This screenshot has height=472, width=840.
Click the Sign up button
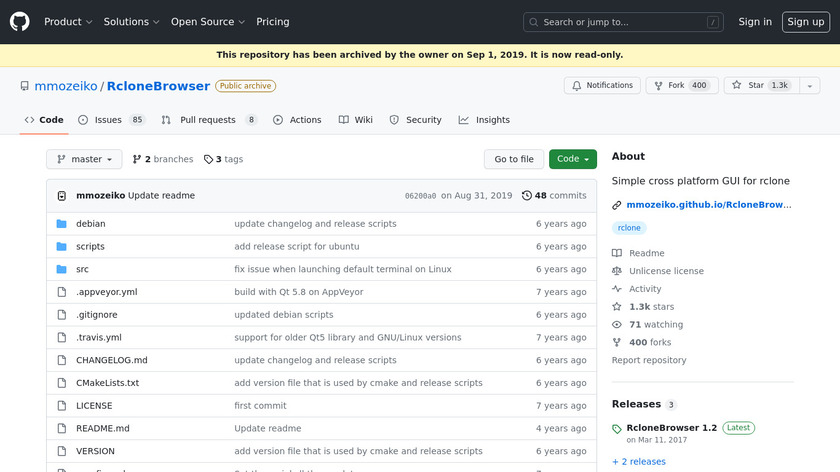805,22
